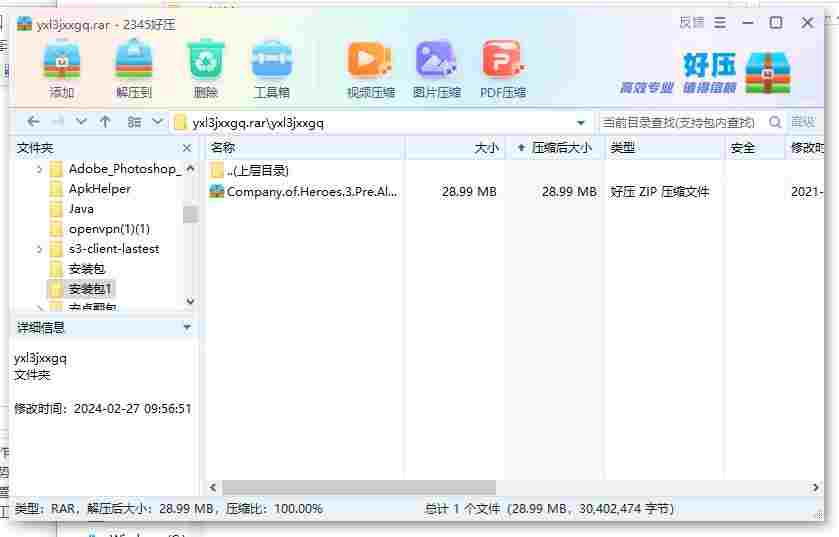Select the ApkHelper folder in tree
The width and height of the screenshot is (839, 537).
click(100, 189)
